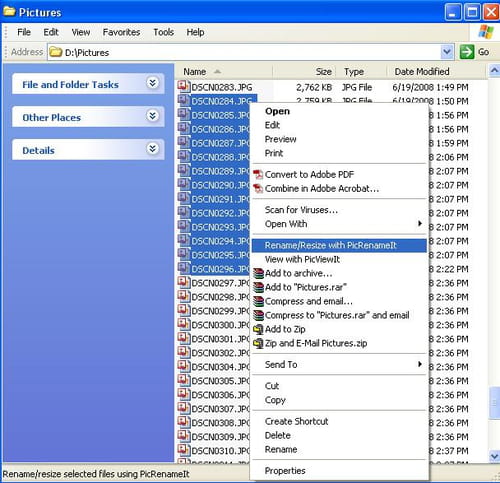Select Properties in the context menu
This screenshot has height=483, width=500.
click(339, 470)
